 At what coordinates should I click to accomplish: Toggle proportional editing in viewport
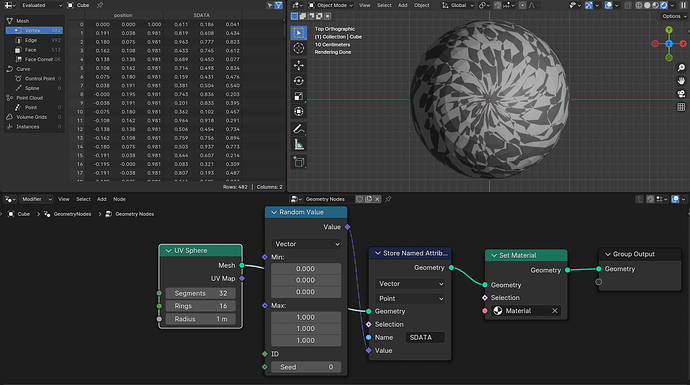pos(522,5)
